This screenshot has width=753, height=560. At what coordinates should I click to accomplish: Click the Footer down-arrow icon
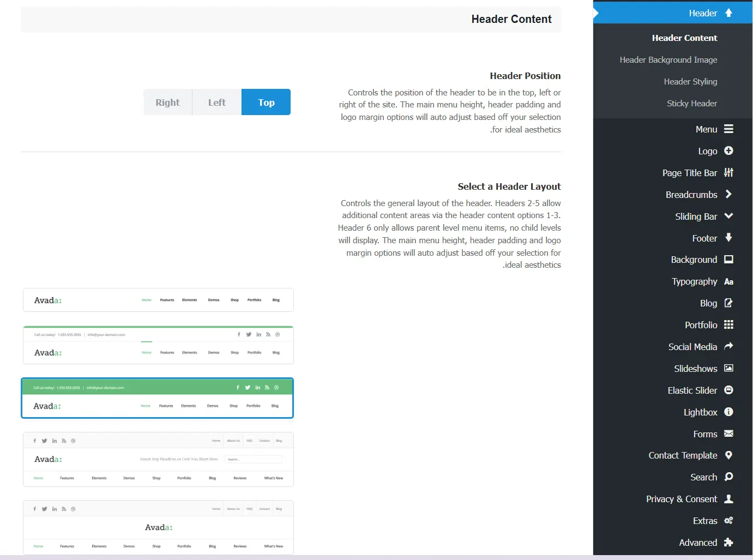coord(728,238)
